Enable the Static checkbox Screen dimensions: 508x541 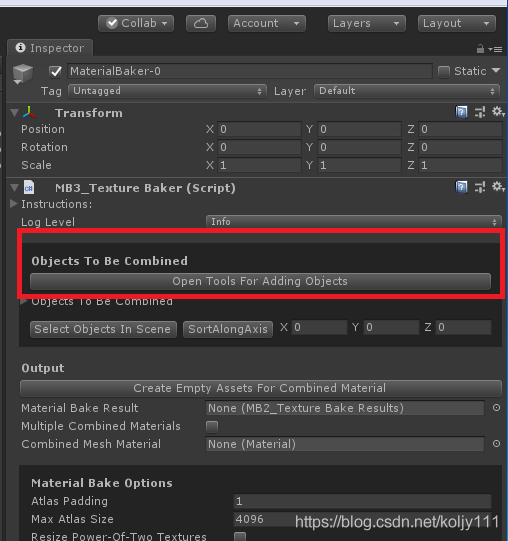[x=444, y=72]
